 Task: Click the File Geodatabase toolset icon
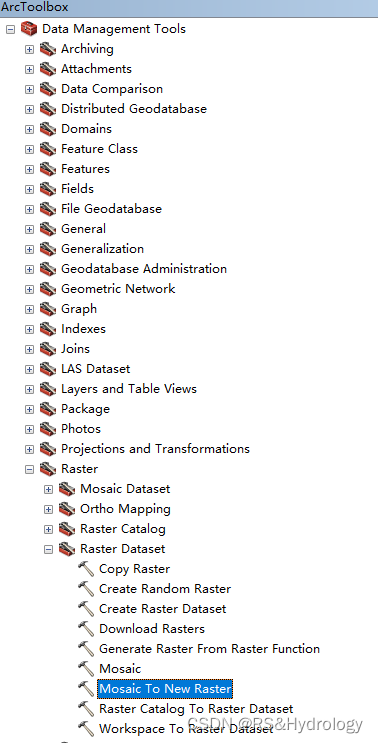(x=48, y=208)
